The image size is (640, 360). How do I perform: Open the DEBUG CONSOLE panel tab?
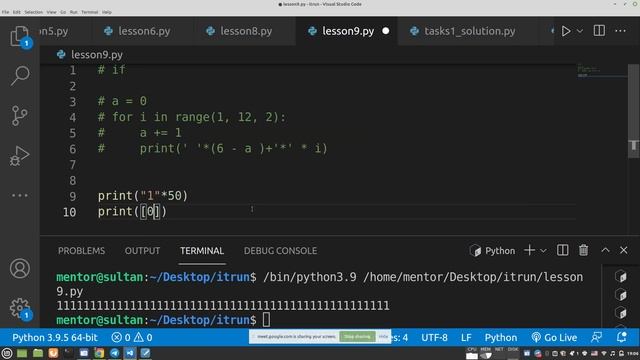pos(280,251)
